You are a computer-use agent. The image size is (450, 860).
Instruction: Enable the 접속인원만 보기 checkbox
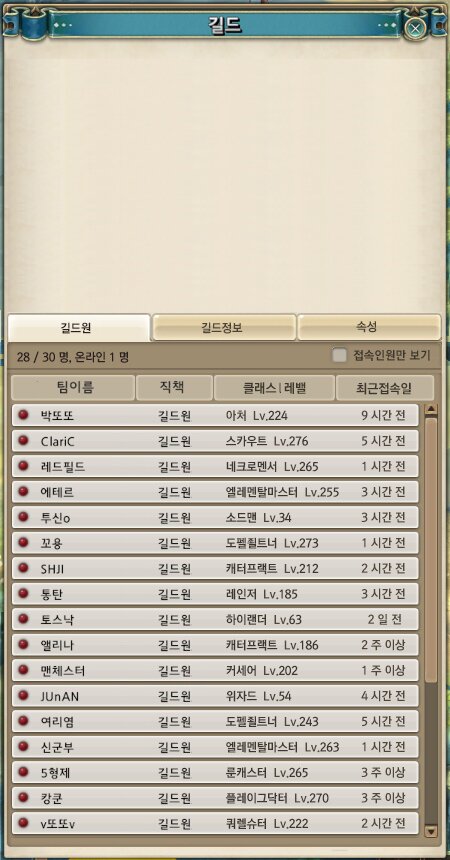[340, 355]
